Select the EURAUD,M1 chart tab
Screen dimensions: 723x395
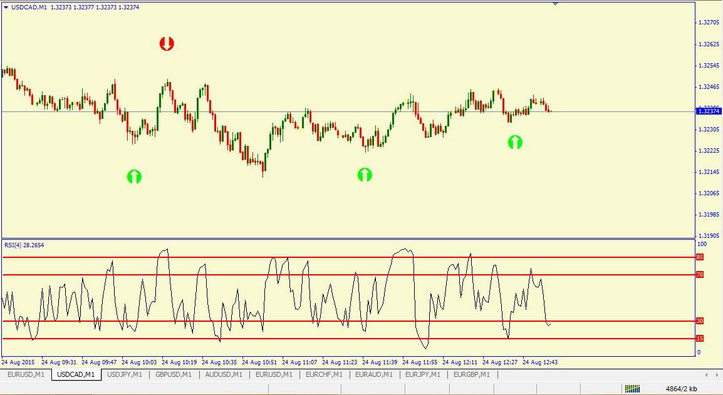[x=374, y=375]
